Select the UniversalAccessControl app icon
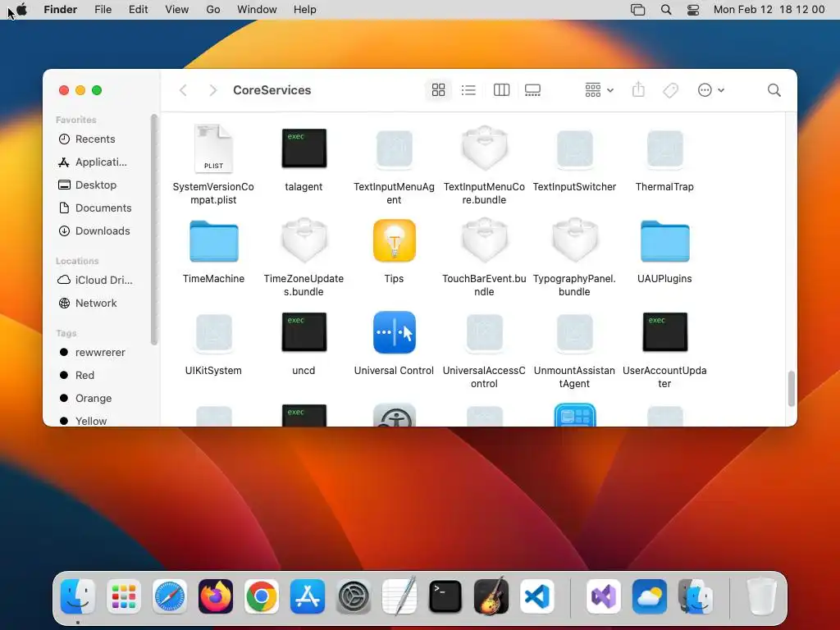The height and width of the screenshot is (630, 840). 484,333
